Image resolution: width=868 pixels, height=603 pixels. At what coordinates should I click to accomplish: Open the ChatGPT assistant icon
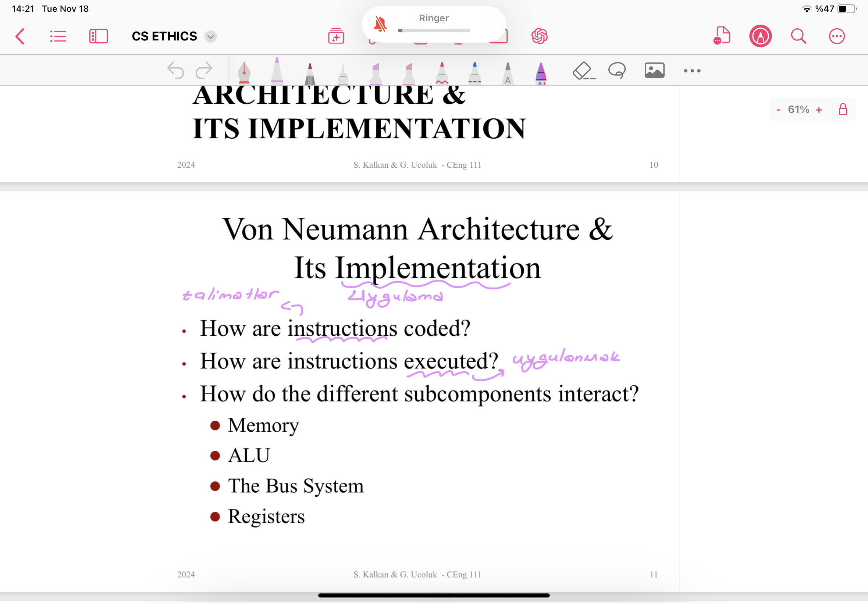539,36
